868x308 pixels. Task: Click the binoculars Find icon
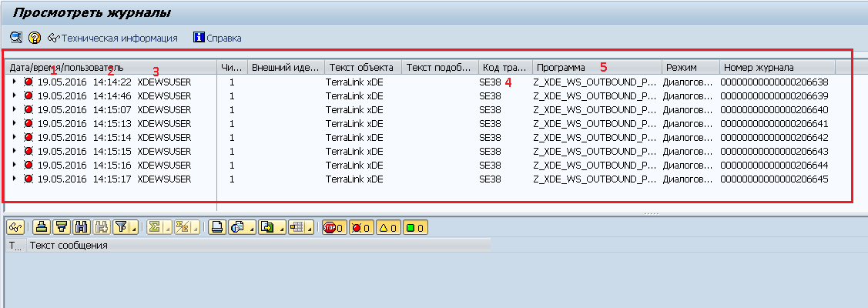81,226
